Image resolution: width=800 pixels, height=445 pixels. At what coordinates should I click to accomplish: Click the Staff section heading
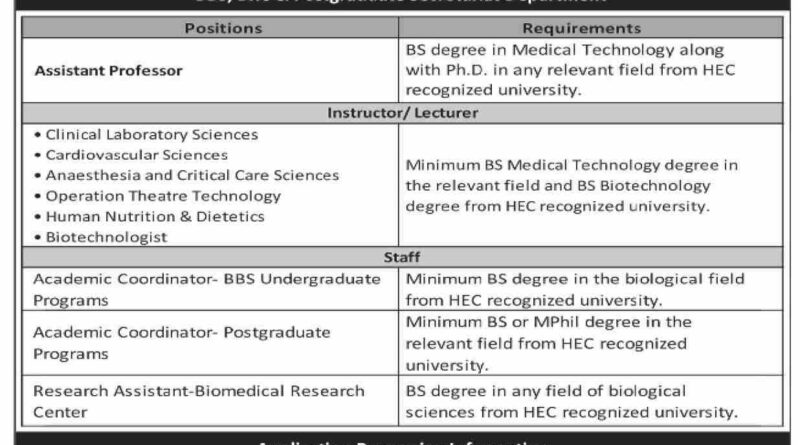pos(402,258)
